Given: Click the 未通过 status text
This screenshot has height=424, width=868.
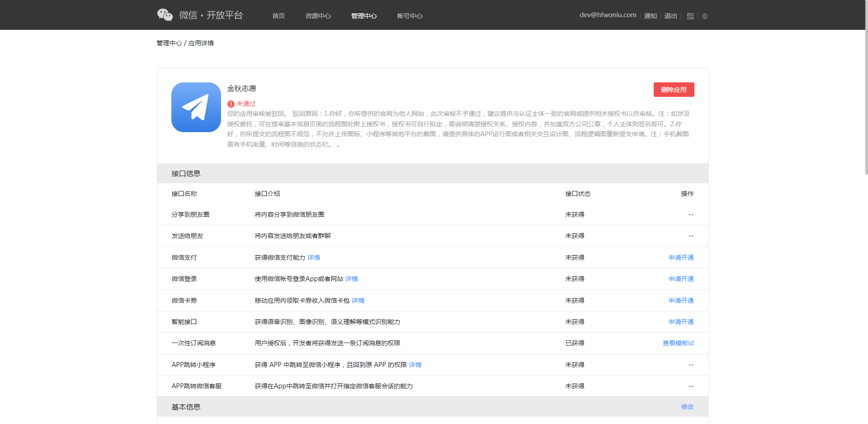Looking at the screenshot, I should point(246,104).
